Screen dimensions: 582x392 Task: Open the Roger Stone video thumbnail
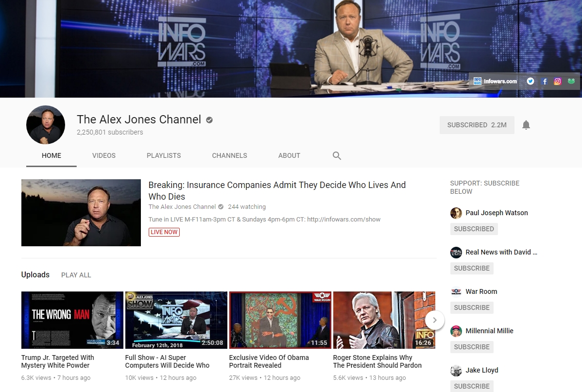pos(384,320)
